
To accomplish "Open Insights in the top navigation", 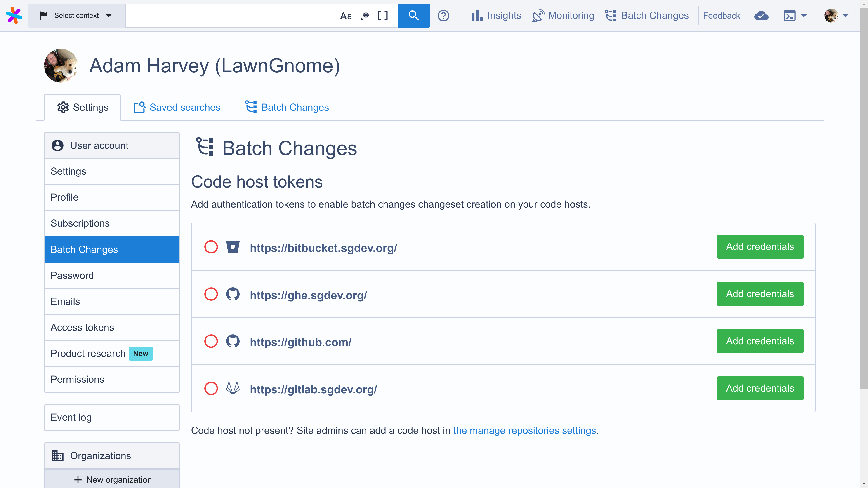I will pos(496,16).
